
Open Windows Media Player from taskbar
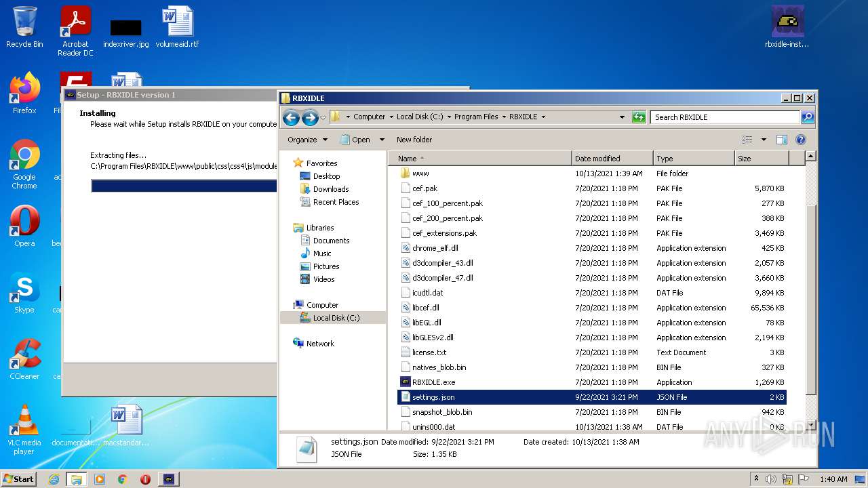point(100,479)
